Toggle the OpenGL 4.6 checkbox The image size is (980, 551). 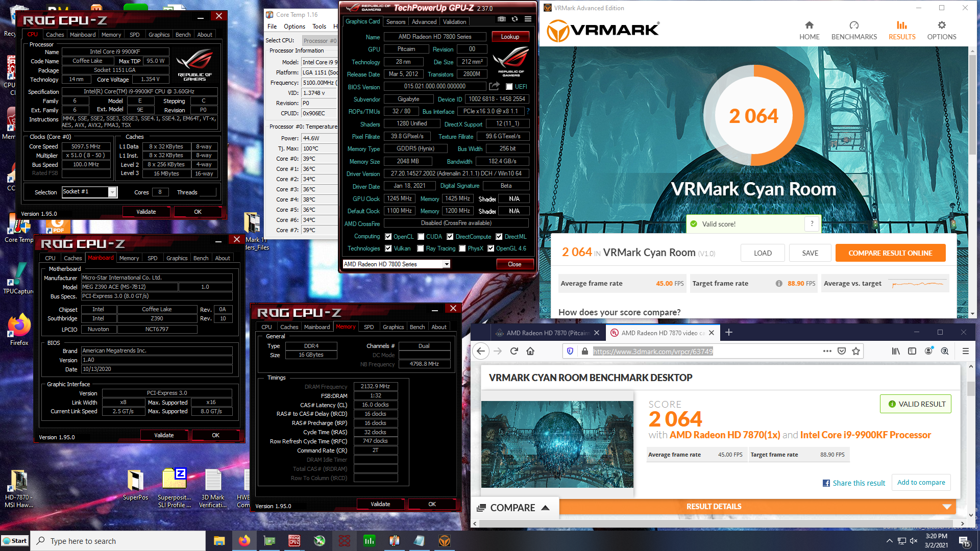pos(491,248)
